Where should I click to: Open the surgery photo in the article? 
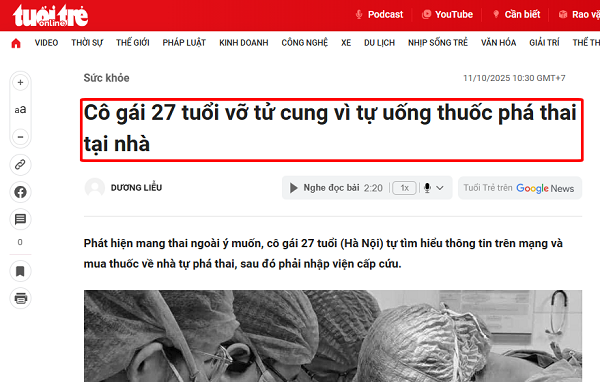[333, 336]
